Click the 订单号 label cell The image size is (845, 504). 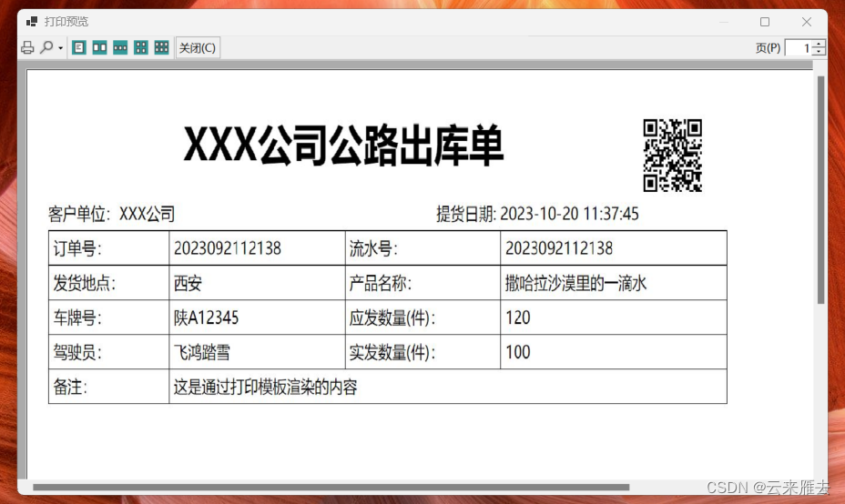point(109,248)
